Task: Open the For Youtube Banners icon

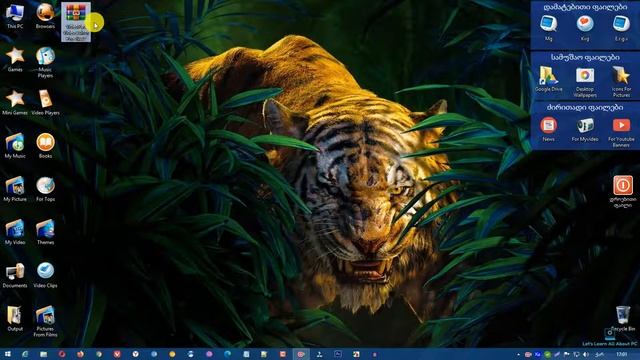Action: [621, 132]
